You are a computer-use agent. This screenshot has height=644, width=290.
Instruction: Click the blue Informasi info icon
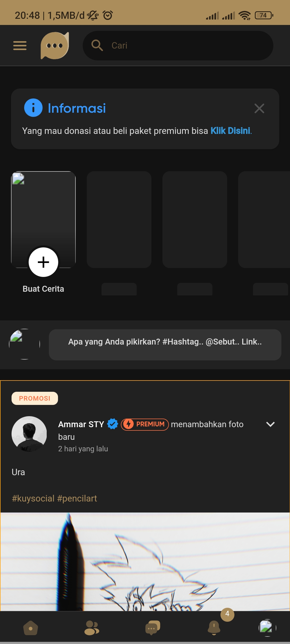[x=33, y=108]
